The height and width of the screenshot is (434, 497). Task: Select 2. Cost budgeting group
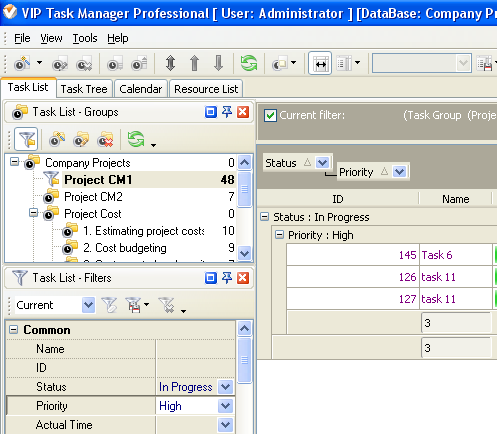pyautogui.click(x=125, y=248)
